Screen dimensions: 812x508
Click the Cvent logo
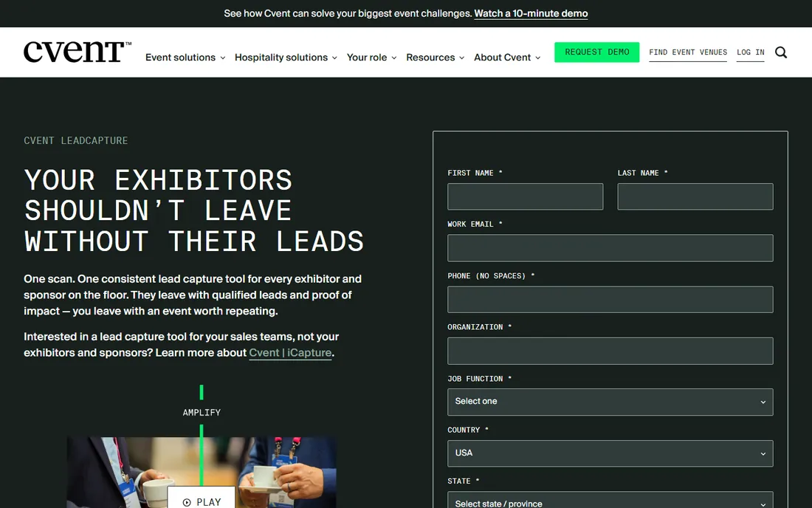click(x=78, y=52)
